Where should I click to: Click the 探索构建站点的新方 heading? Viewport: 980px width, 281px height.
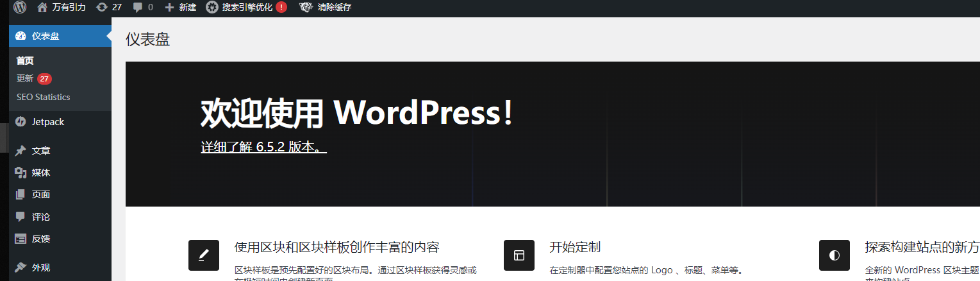(x=922, y=248)
